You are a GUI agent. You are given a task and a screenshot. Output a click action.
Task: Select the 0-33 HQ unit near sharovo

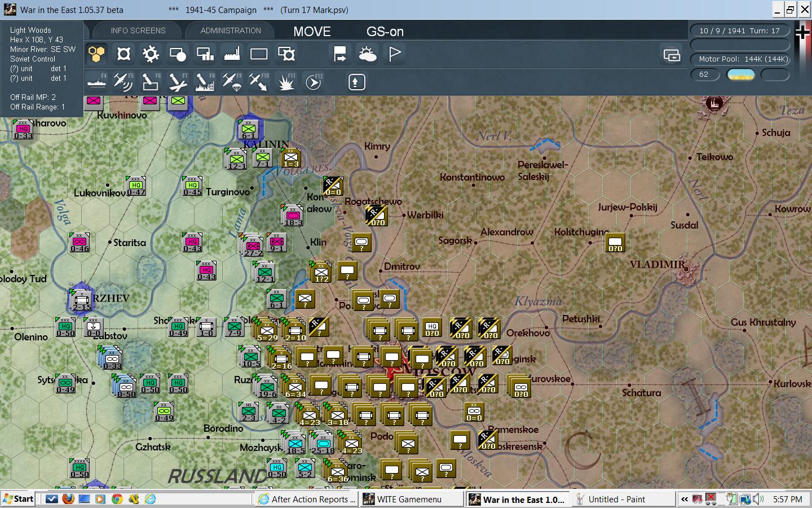pyautogui.click(x=23, y=130)
